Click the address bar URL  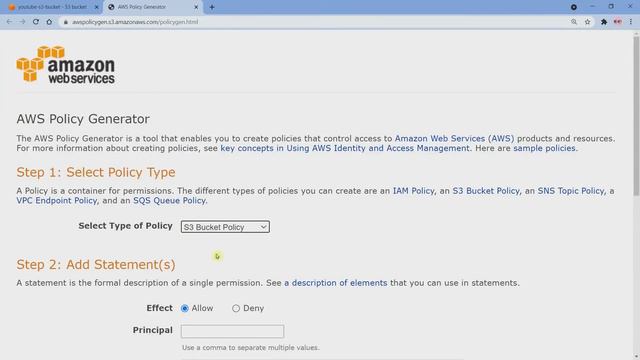tap(135, 22)
